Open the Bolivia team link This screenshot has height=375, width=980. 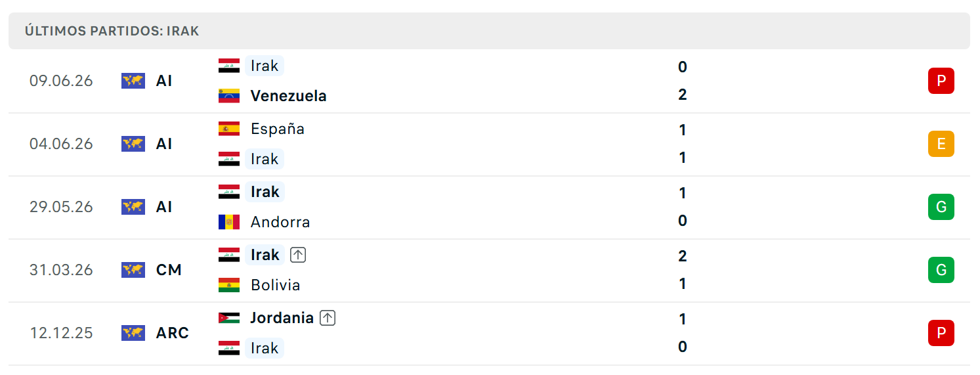pos(276,285)
